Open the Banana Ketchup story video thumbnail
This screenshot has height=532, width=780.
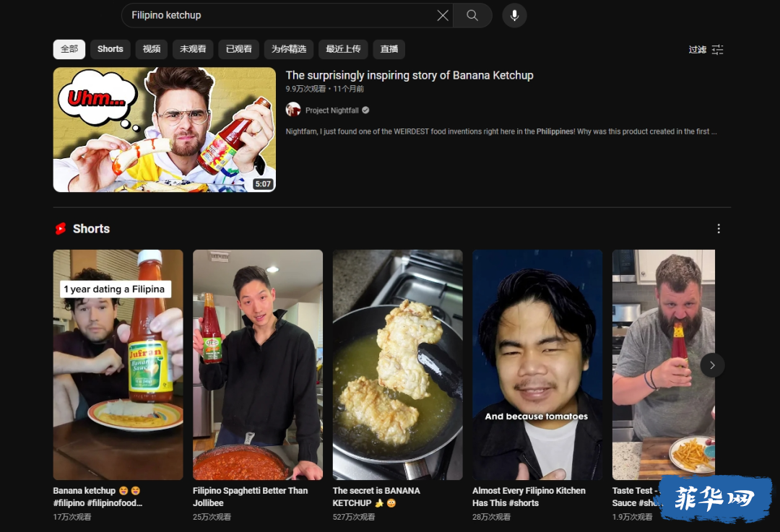coord(165,130)
